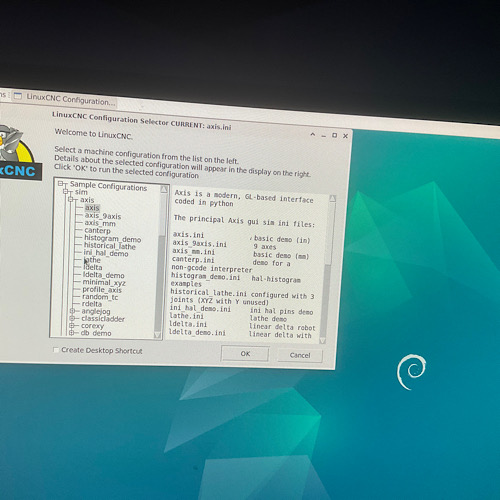The height and width of the screenshot is (500, 500).
Task: Click the Sample Configurations label
Action: [108, 186]
